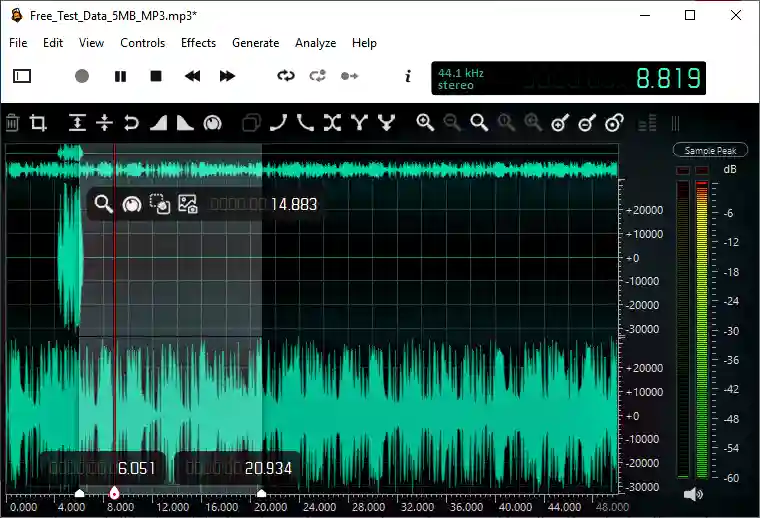The height and width of the screenshot is (518, 760).
Task: Click the dashed-square copy selection icon
Action: tap(159, 204)
